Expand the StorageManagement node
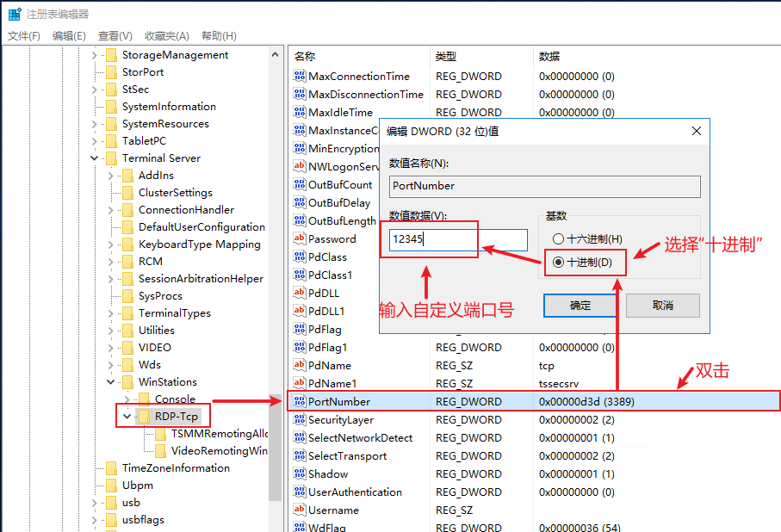This screenshot has width=781, height=532. pyautogui.click(x=94, y=55)
